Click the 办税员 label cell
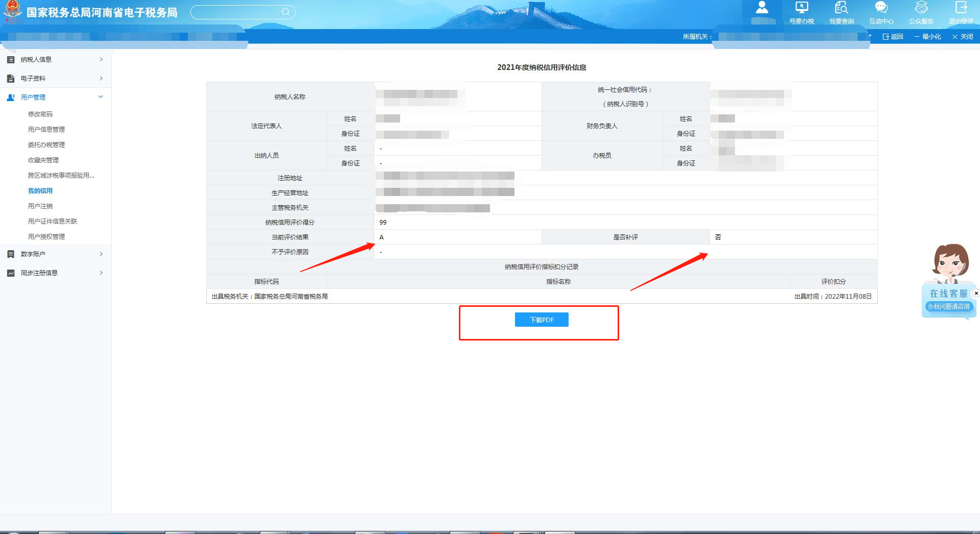Viewport: 980px width, 534px height. click(602, 156)
